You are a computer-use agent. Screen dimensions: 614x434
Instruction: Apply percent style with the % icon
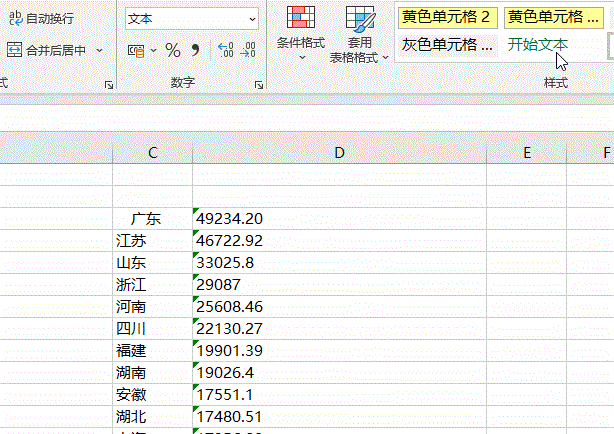coord(173,51)
